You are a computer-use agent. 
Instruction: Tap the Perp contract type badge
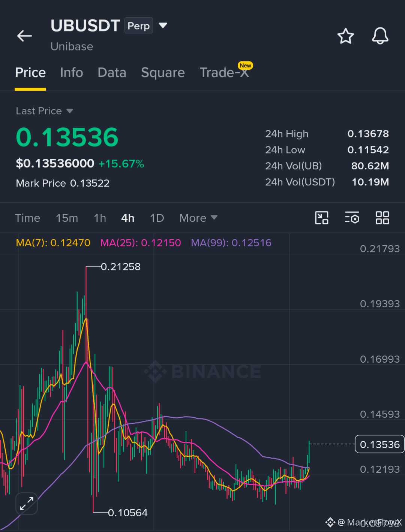[x=139, y=25]
